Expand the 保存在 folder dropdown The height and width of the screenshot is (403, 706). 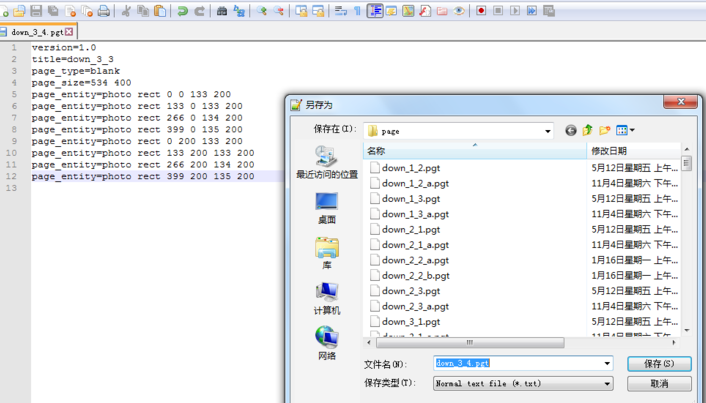pos(548,131)
